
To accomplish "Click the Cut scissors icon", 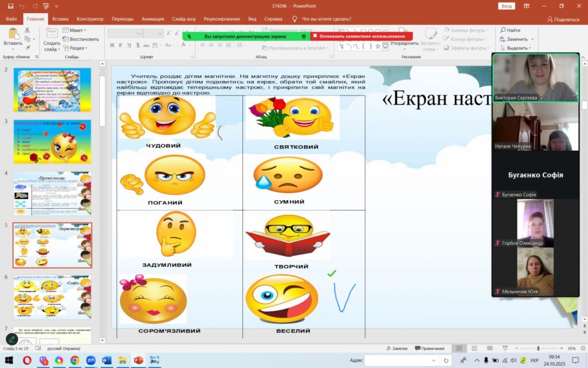I will (27, 30).
